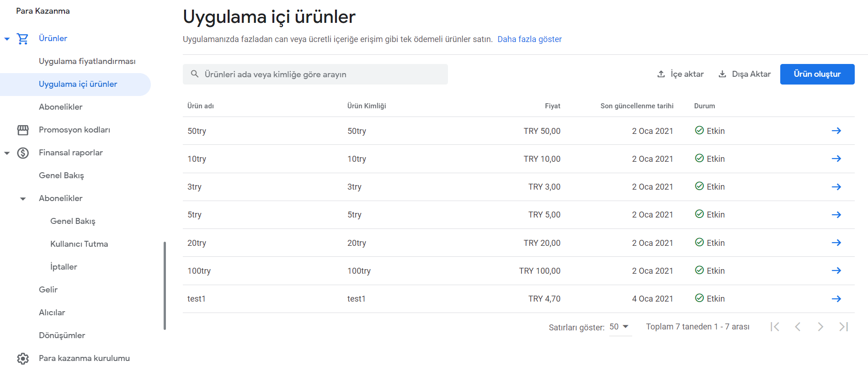868x366 pixels.
Task: Open Genel Bakış under Abonelikler subsection
Action: point(73,221)
